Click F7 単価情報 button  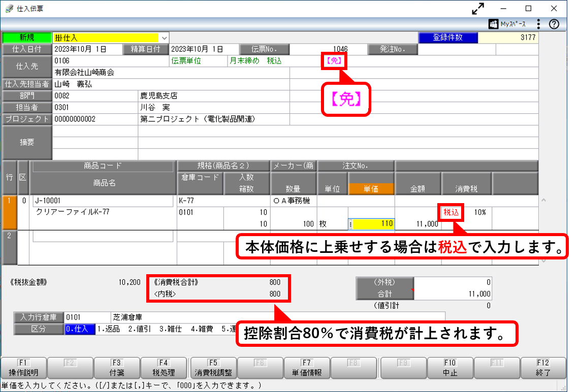[x=306, y=368]
